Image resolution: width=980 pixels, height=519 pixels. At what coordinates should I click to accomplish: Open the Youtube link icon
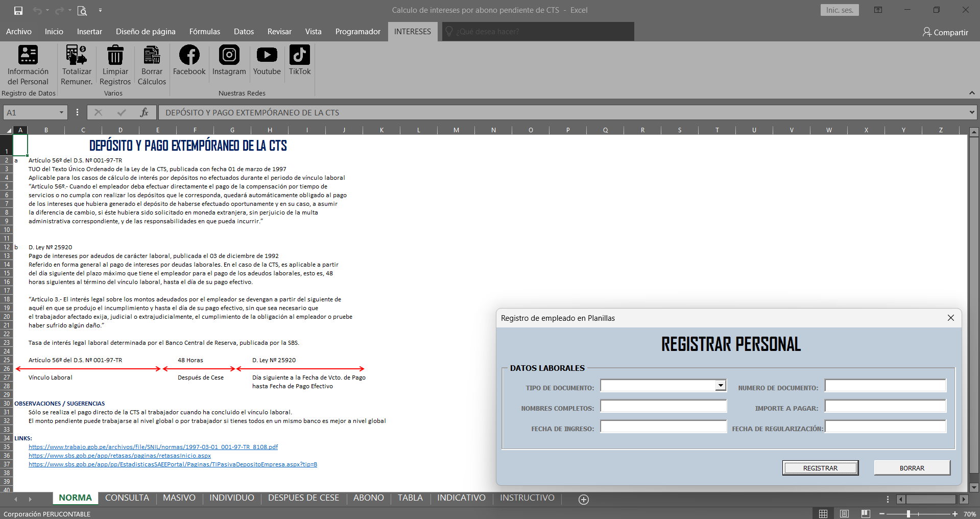[x=267, y=55]
